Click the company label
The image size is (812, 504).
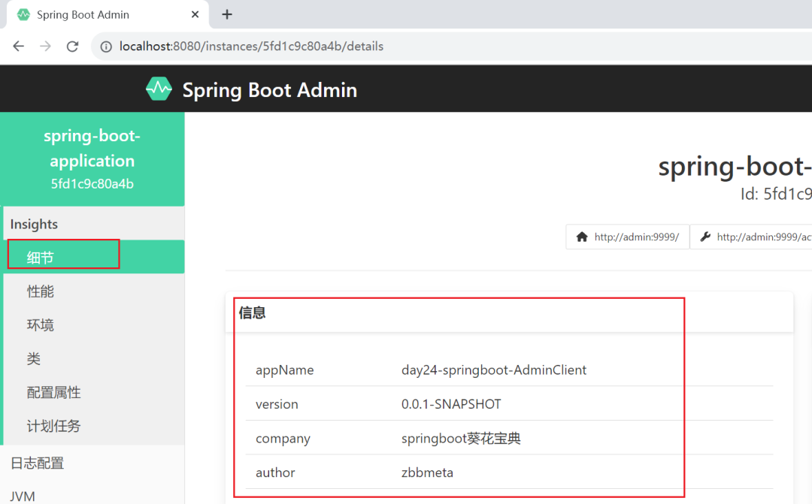(283, 439)
